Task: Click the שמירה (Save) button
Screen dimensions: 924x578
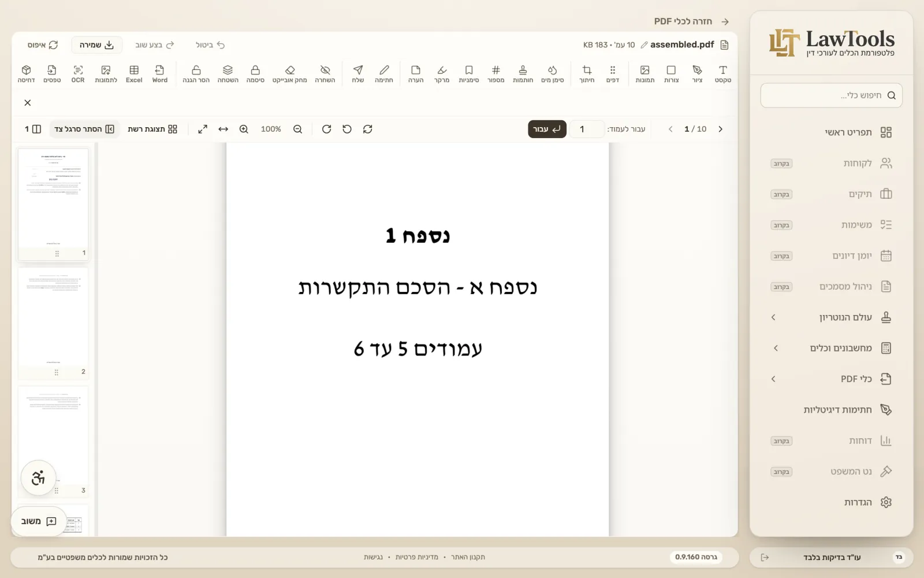Action: click(96, 45)
